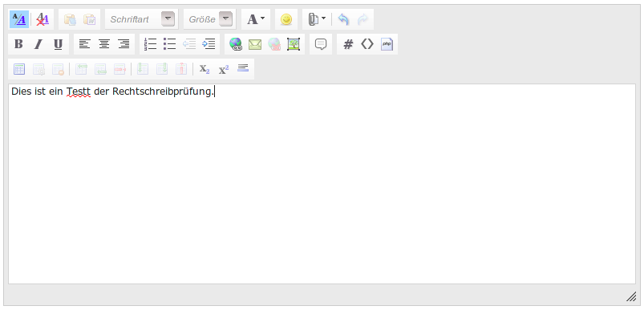Screen dimensions: 644x310
Task: Increase the indent
Action: point(209,44)
